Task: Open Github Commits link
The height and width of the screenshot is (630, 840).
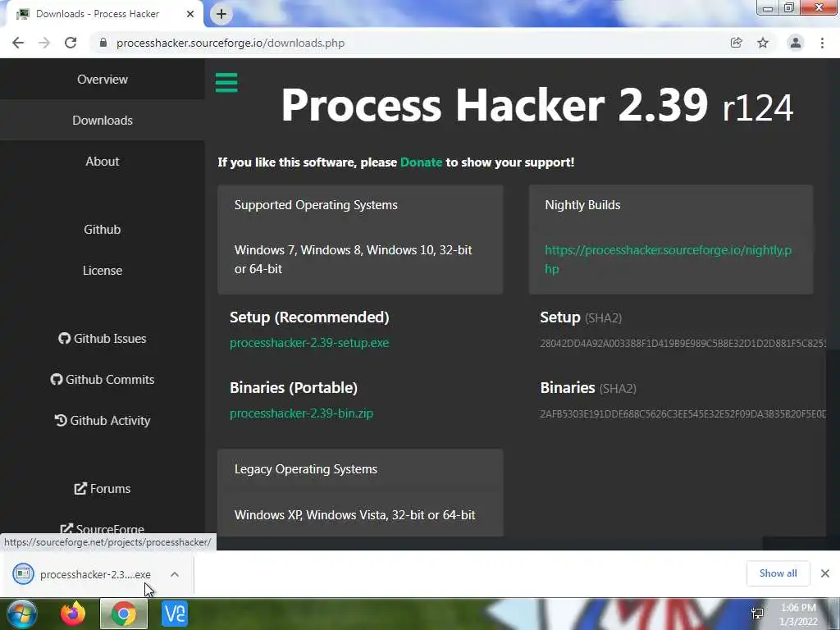Action: [103, 379]
